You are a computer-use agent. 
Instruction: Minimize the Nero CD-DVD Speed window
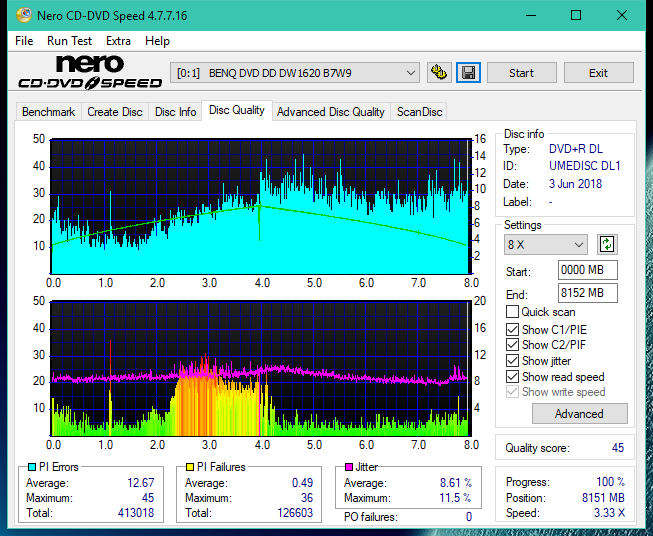click(531, 15)
